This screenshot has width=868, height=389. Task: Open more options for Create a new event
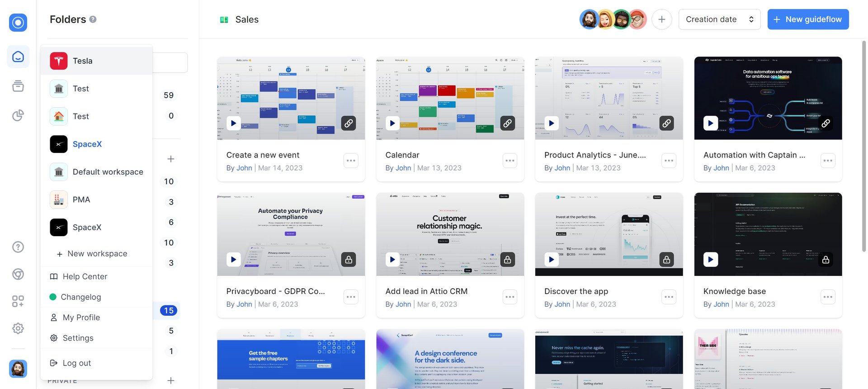351,161
